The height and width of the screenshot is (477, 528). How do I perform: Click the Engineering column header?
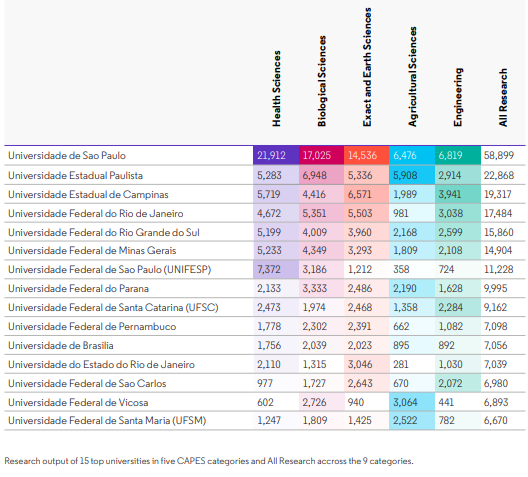(458, 97)
